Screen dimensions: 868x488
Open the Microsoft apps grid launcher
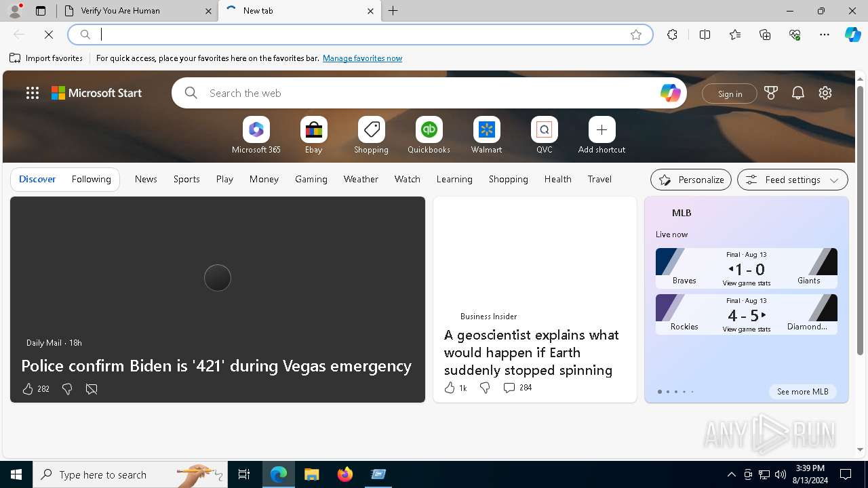(x=33, y=93)
